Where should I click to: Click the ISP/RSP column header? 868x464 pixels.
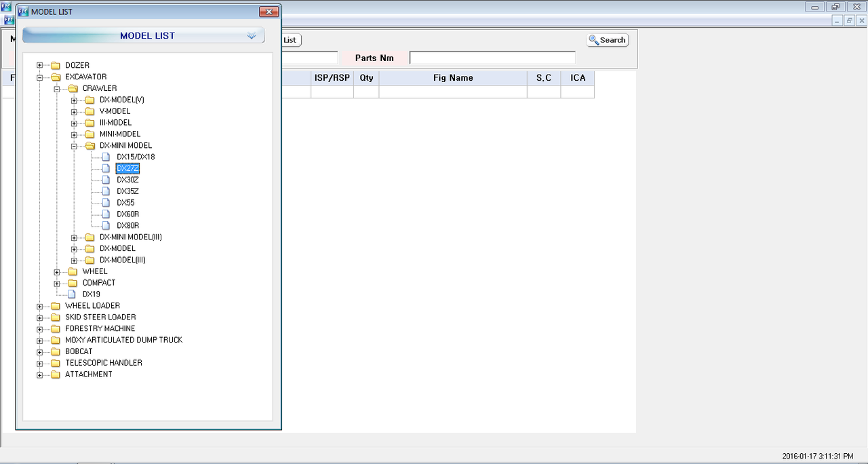(332, 78)
